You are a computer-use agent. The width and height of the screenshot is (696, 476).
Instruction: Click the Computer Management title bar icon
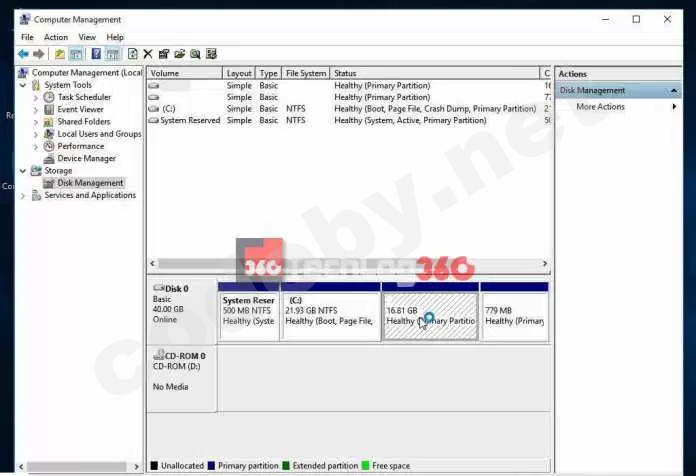coord(25,19)
